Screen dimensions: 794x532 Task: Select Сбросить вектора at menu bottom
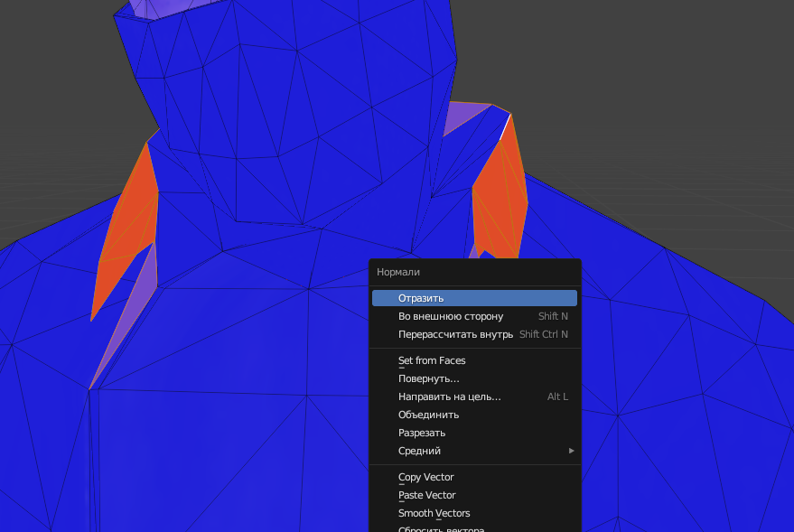coord(441,528)
